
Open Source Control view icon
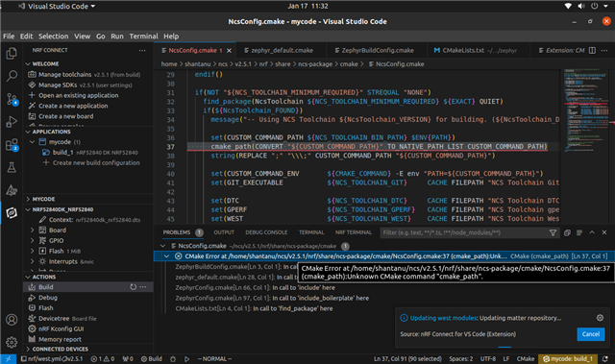(x=12, y=99)
